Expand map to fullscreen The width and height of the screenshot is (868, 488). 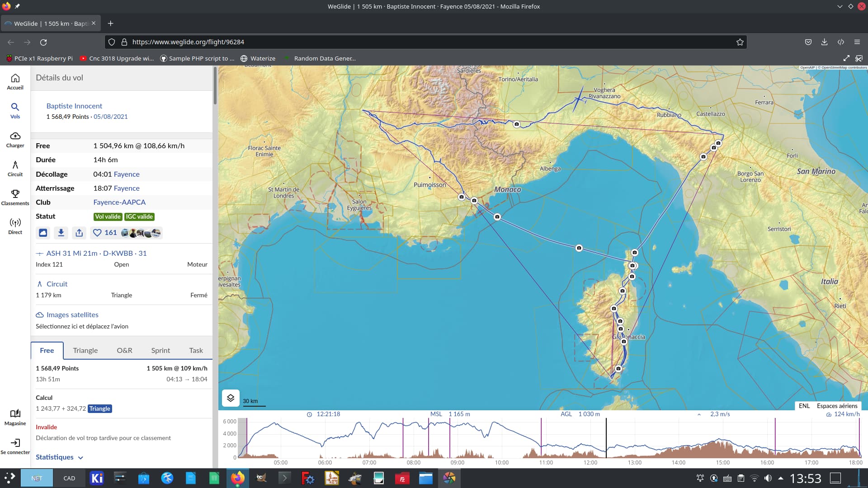(846, 58)
